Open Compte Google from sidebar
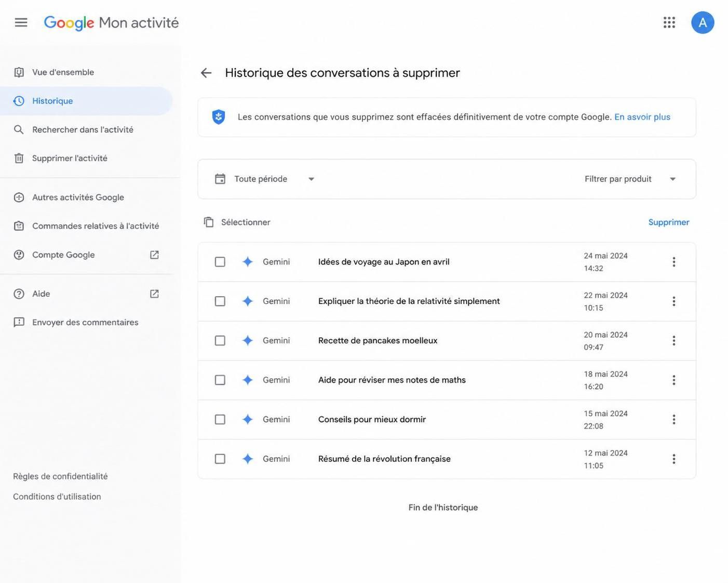728x583 pixels. coord(86,255)
